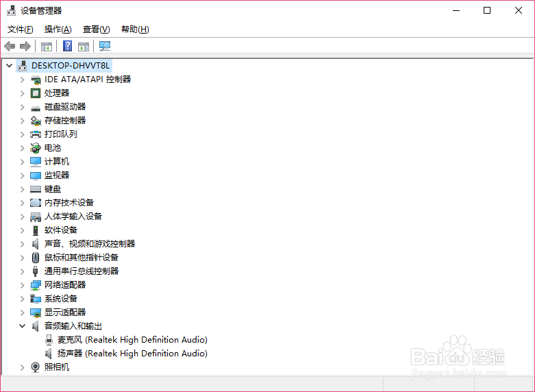Click the 照相机 camera icon
Image resolution: width=535 pixels, height=392 pixels.
pyautogui.click(x=36, y=367)
